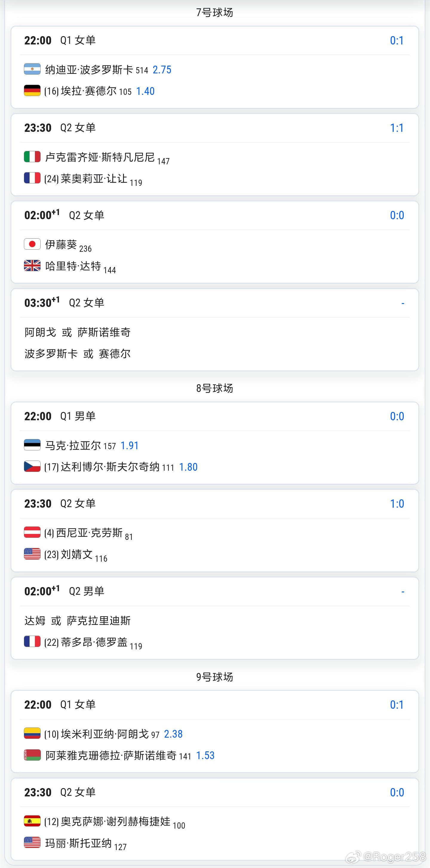Tap the Colombian flag next to 埃米利亚纳·阿朗戈
The width and height of the screenshot is (430, 868).
[32, 733]
